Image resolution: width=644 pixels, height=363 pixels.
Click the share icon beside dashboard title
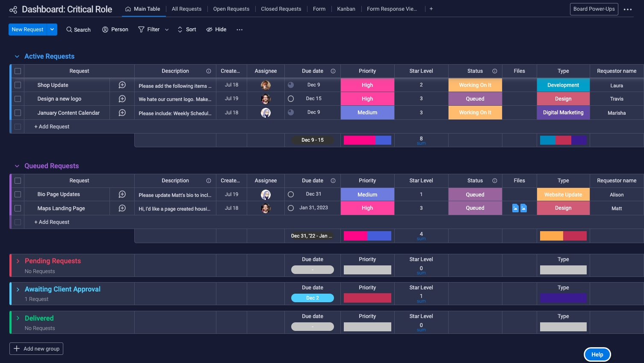(x=13, y=9)
